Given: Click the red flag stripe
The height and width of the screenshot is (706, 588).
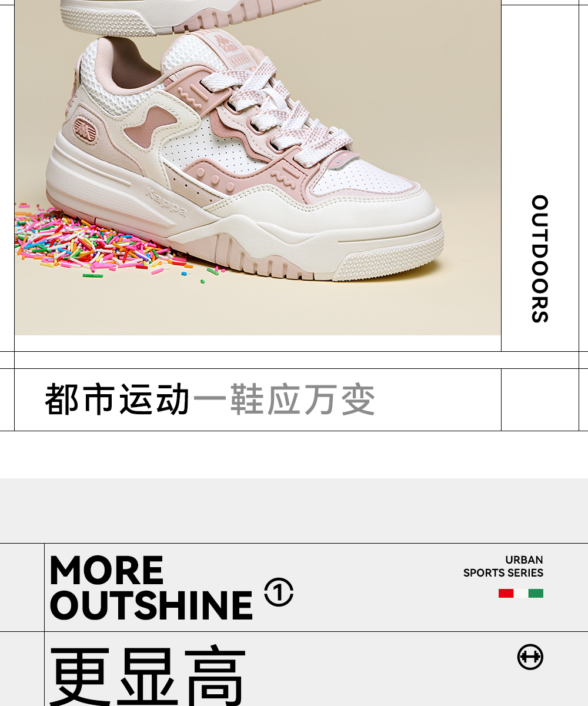Looking at the screenshot, I should point(506,593).
